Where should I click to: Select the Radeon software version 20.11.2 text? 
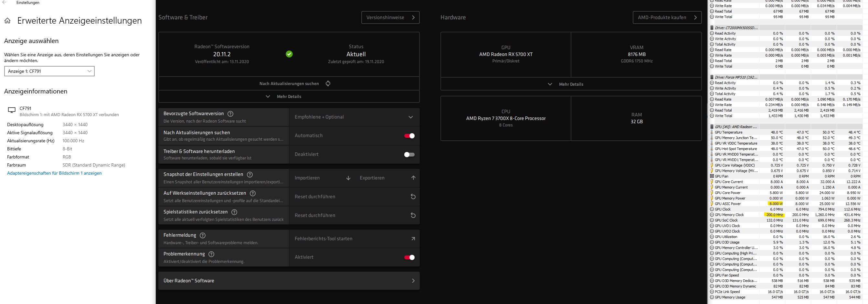(222, 54)
